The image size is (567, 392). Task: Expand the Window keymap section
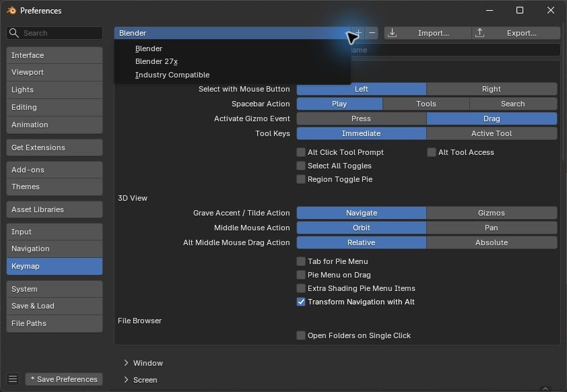pos(126,363)
